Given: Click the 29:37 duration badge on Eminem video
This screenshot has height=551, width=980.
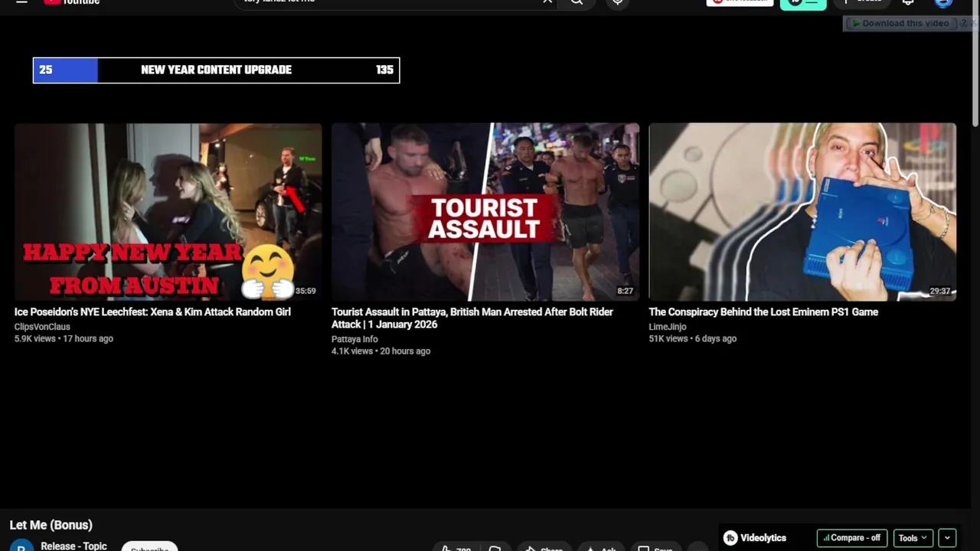Looking at the screenshot, I should click(940, 291).
